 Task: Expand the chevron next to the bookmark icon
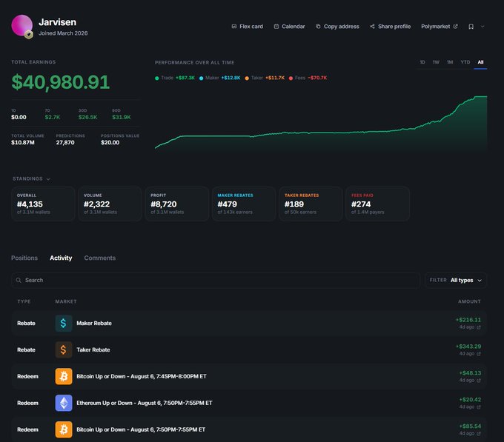[x=483, y=27]
